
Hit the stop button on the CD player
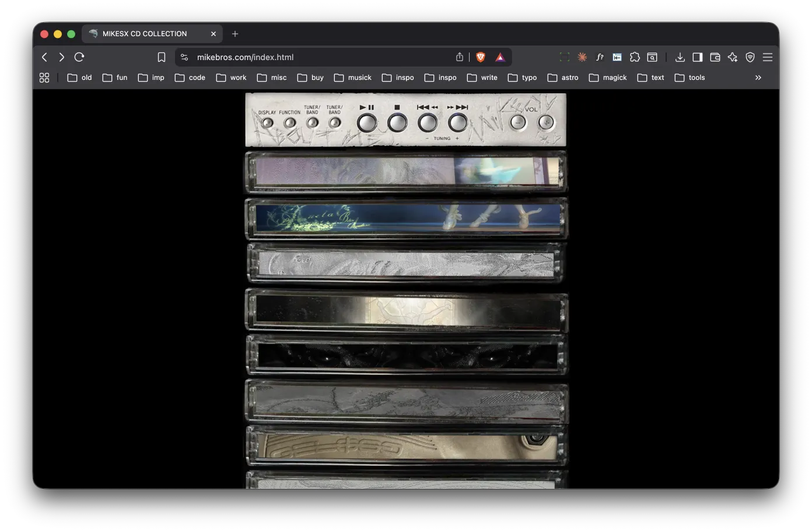click(x=397, y=123)
